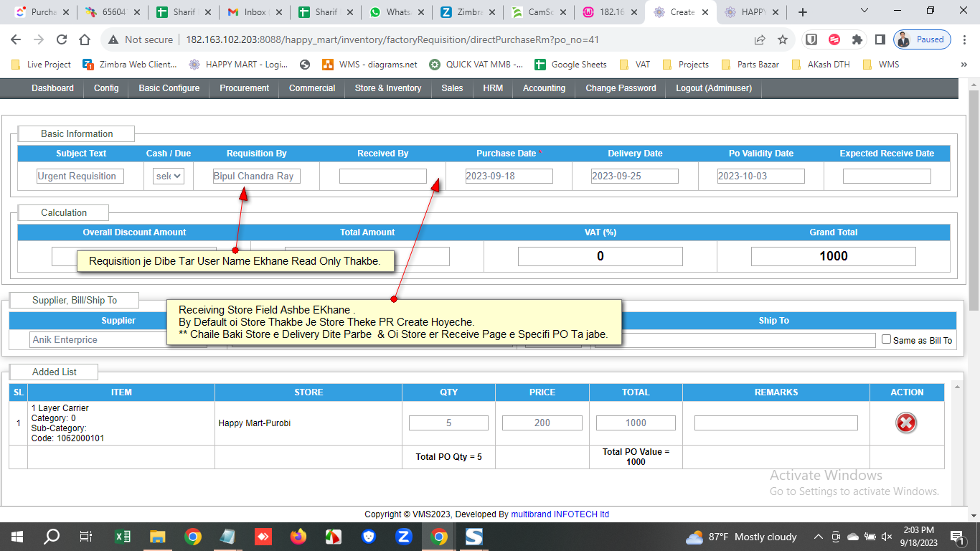Open the Parts Bazar bookmark folder
The height and width of the screenshot is (551, 980).
pyautogui.click(x=750, y=65)
